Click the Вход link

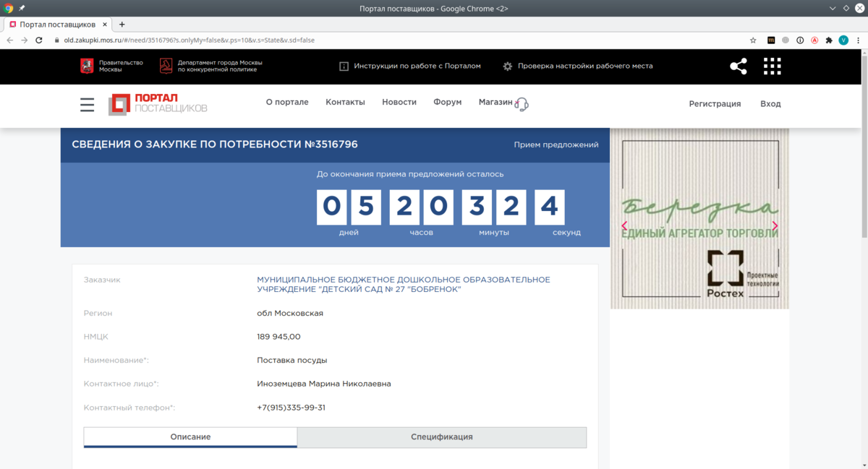pos(770,103)
